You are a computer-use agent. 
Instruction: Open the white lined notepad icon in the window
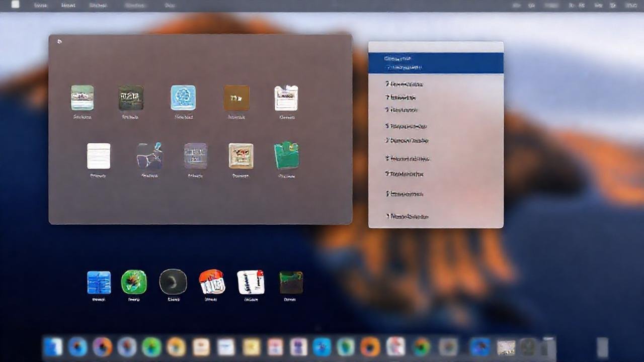(99, 156)
